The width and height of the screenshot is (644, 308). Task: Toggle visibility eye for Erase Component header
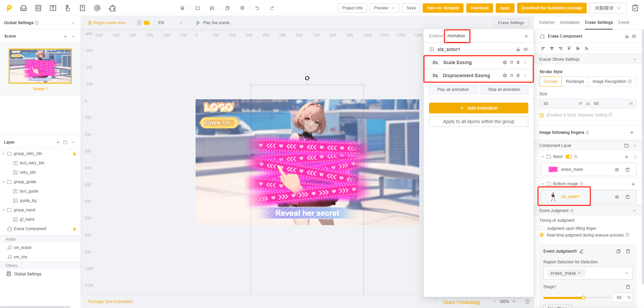[x=634, y=36]
